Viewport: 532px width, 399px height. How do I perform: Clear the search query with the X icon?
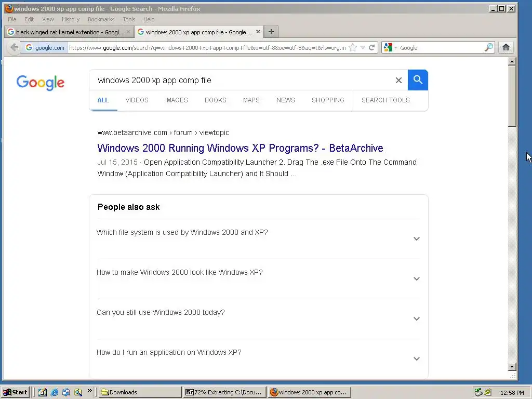tap(398, 80)
